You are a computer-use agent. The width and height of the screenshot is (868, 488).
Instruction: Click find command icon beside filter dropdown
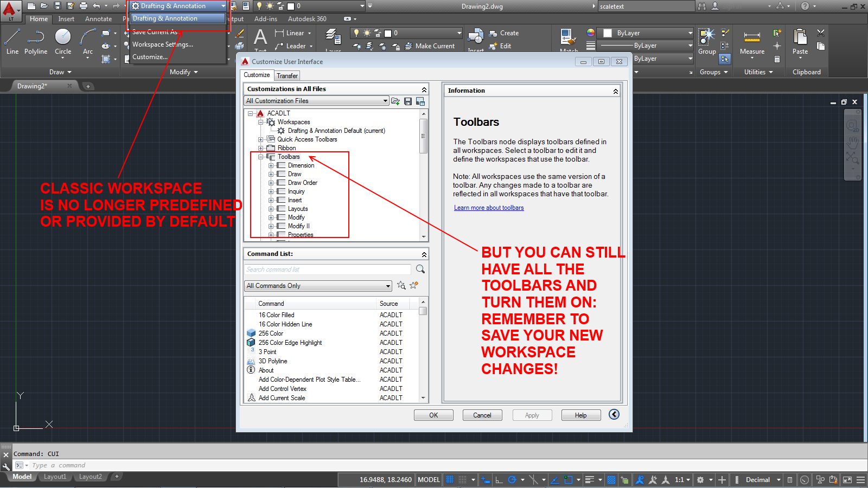[x=401, y=285]
